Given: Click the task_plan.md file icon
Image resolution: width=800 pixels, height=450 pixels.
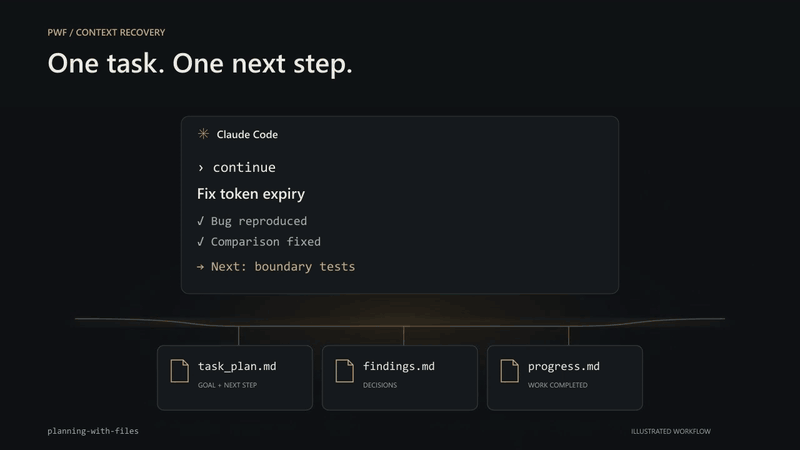Looking at the screenshot, I should 180,371.
